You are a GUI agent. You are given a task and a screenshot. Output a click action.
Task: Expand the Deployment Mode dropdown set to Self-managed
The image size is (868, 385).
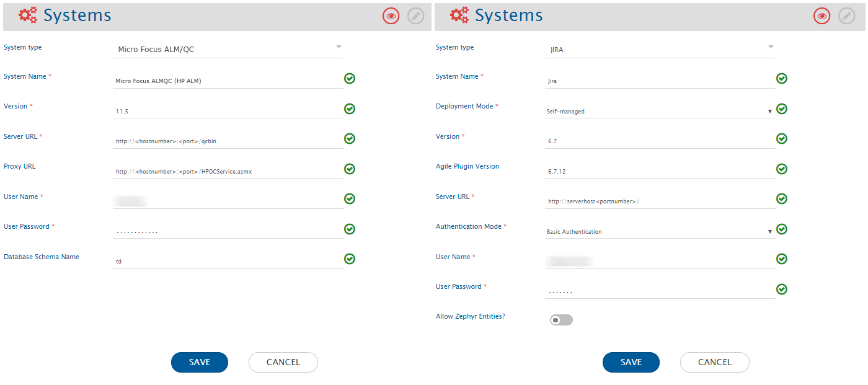tap(659, 112)
